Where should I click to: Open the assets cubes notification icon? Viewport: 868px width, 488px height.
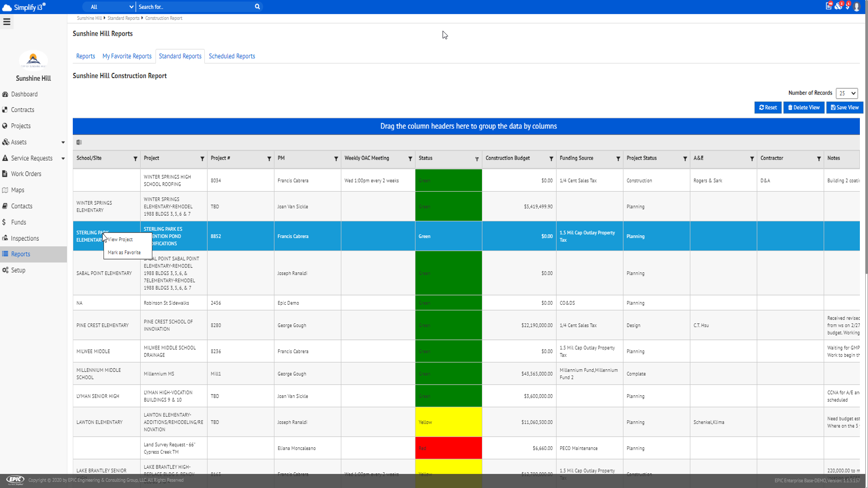point(838,6)
